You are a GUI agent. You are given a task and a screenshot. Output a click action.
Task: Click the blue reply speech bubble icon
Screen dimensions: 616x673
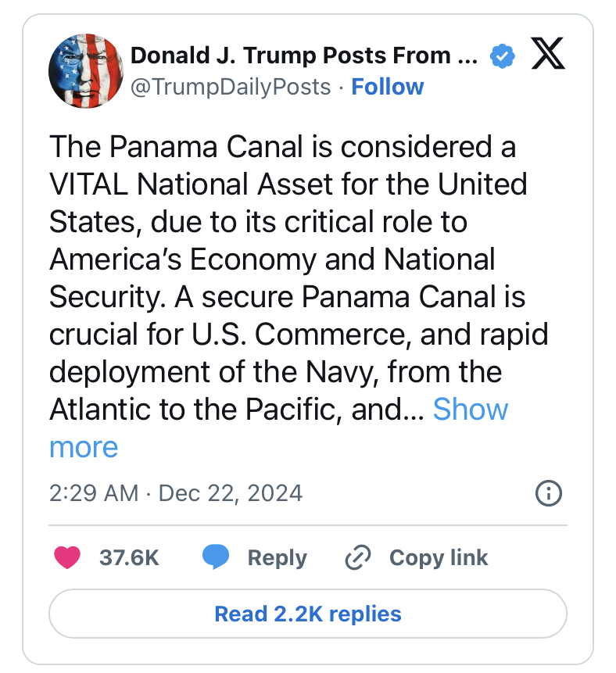coord(216,557)
